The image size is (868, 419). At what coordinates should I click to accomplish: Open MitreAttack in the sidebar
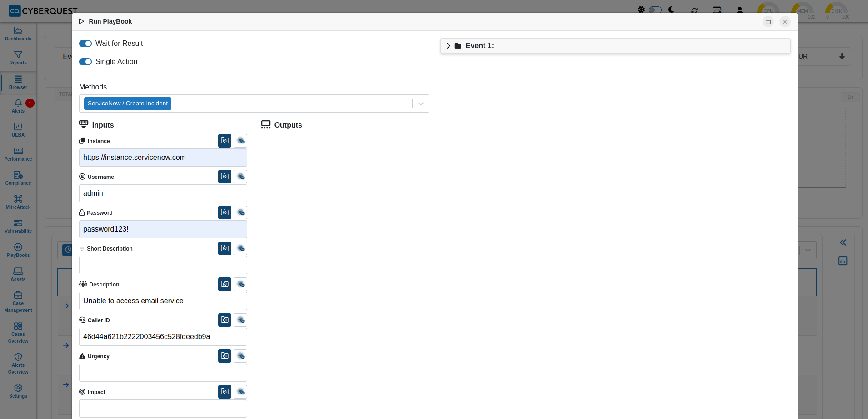pyautogui.click(x=18, y=202)
